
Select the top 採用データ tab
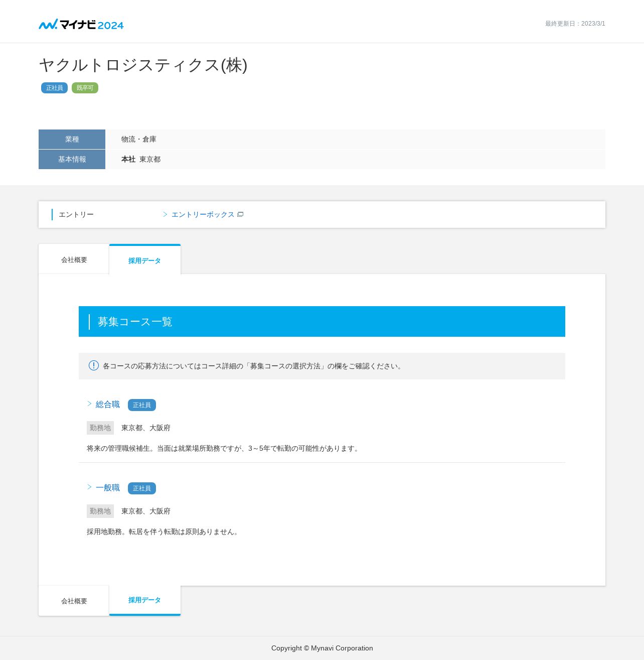(145, 260)
